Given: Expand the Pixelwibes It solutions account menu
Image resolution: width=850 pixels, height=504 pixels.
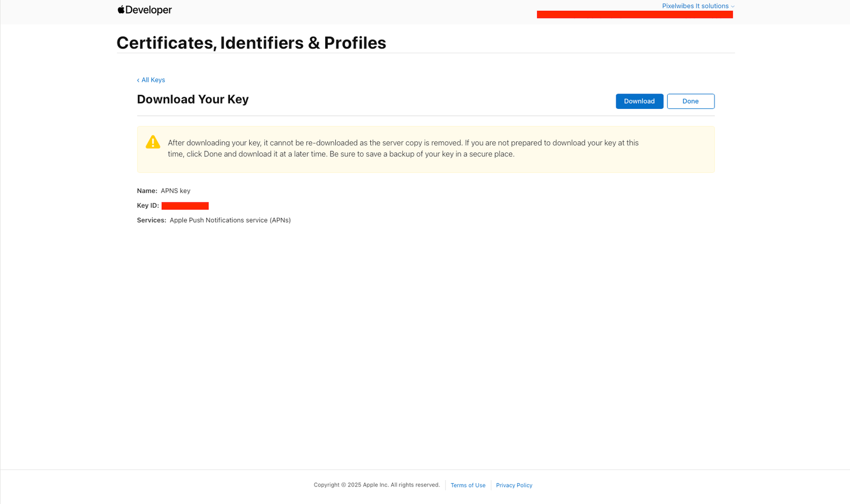Looking at the screenshot, I should pos(695,6).
